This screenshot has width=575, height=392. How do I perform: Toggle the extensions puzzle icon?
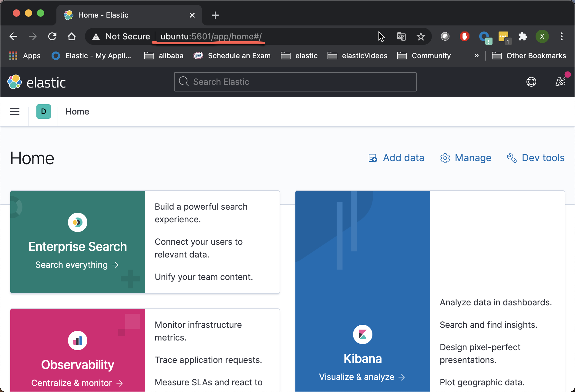pos(523,36)
